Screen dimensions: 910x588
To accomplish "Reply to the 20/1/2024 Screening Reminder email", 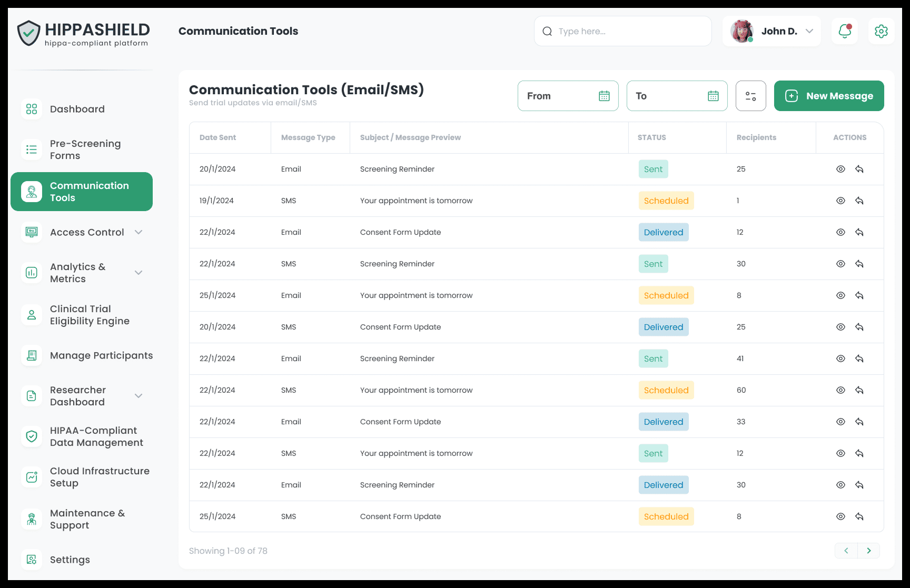I will click(859, 169).
